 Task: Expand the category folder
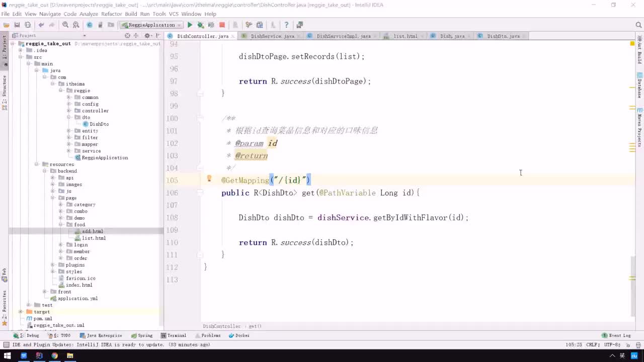(x=61, y=205)
